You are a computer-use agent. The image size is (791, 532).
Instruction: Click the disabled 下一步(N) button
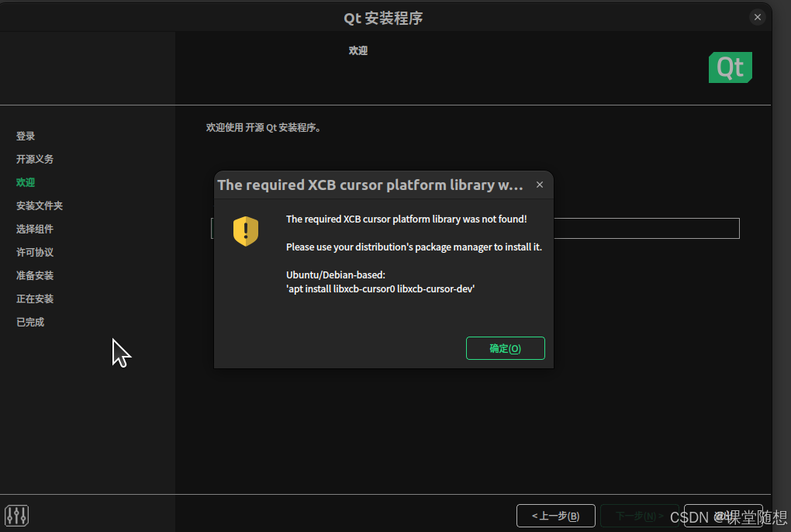point(639,516)
